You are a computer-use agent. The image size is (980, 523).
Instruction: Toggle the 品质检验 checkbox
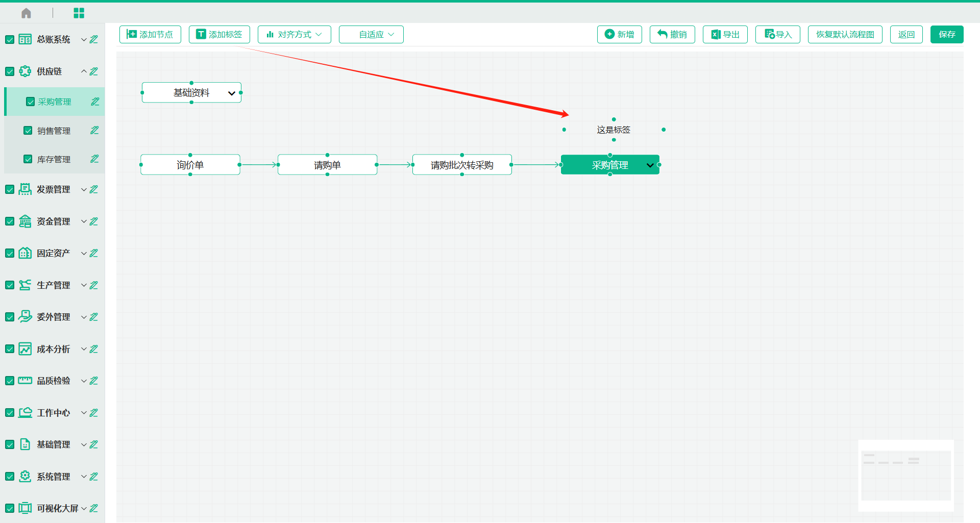(x=10, y=381)
